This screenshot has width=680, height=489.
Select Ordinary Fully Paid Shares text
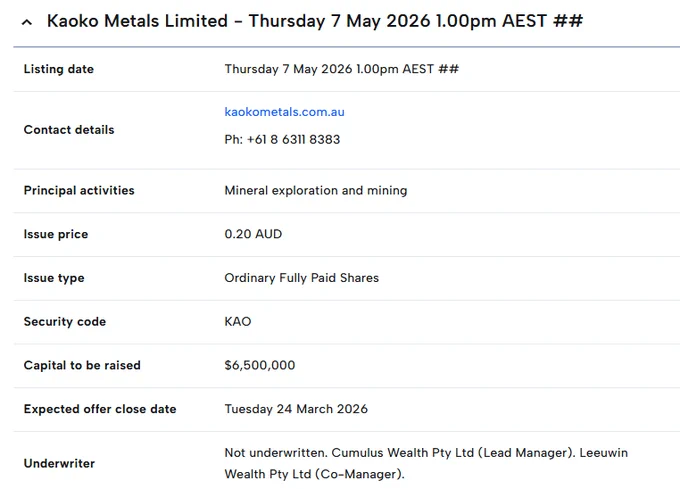[x=301, y=278]
